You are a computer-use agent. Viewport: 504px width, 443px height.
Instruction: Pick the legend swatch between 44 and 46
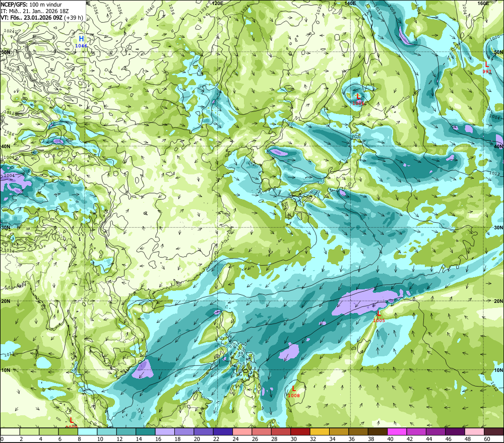tap(435, 431)
